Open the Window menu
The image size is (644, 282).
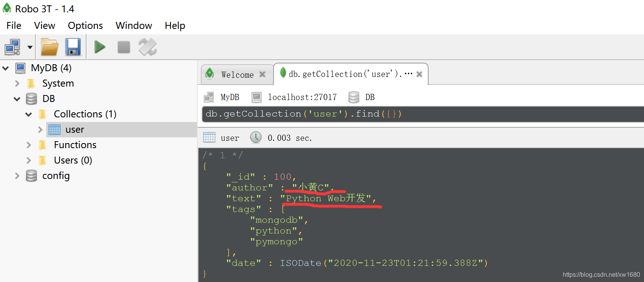(x=134, y=25)
